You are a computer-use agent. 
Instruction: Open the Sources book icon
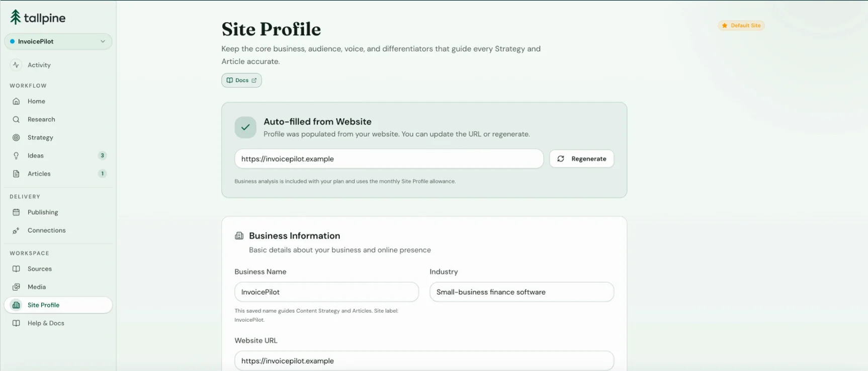click(16, 269)
